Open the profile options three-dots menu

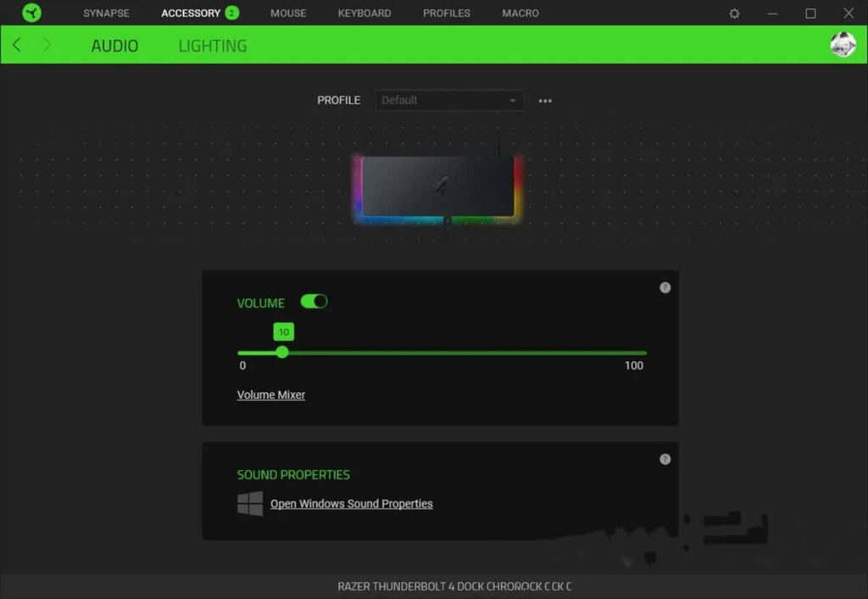[545, 101]
